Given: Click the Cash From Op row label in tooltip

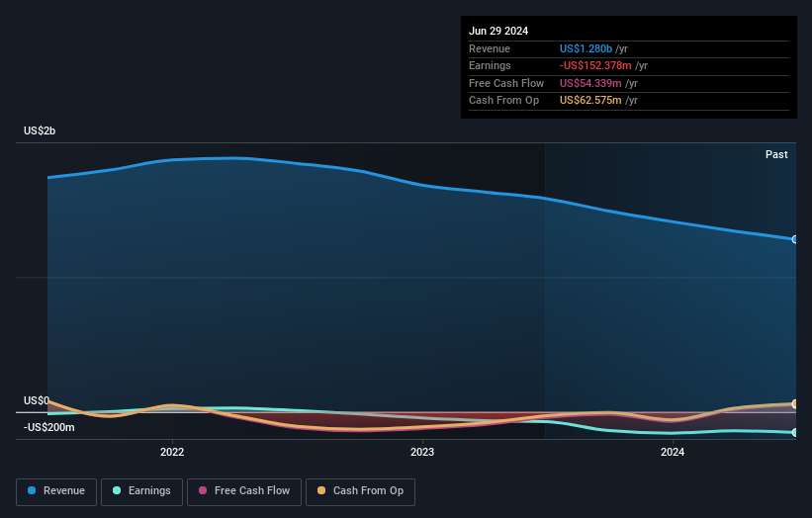Looking at the screenshot, I should (x=503, y=101).
